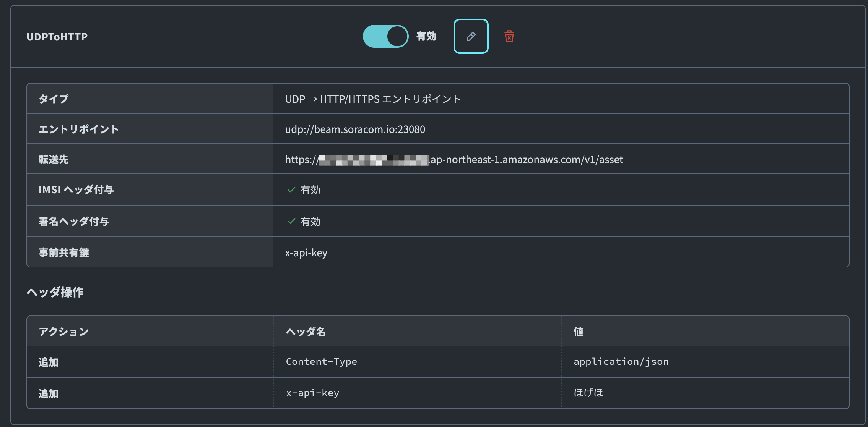Click the red trash delete icon
This screenshot has height=427, width=868.
coord(509,37)
